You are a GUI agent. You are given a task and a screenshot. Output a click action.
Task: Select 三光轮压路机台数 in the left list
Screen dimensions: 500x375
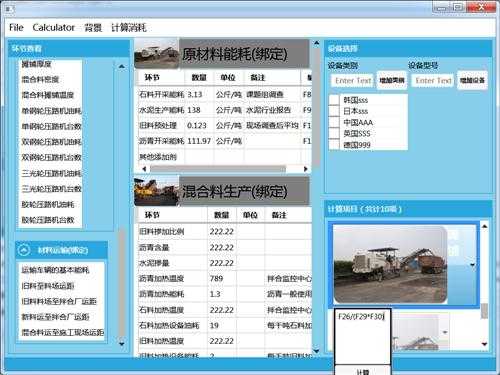[x=50, y=189]
